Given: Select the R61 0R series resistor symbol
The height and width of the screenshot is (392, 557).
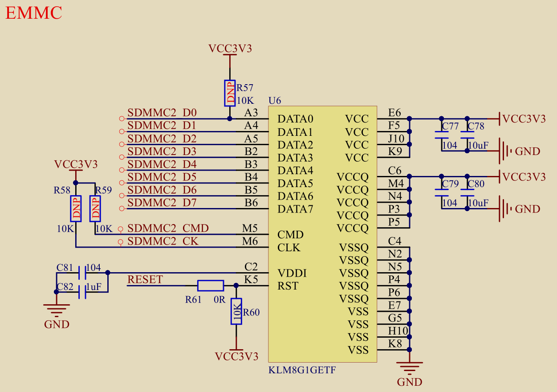Looking at the screenshot, I should pyautogui.click(x=211, y=286).
